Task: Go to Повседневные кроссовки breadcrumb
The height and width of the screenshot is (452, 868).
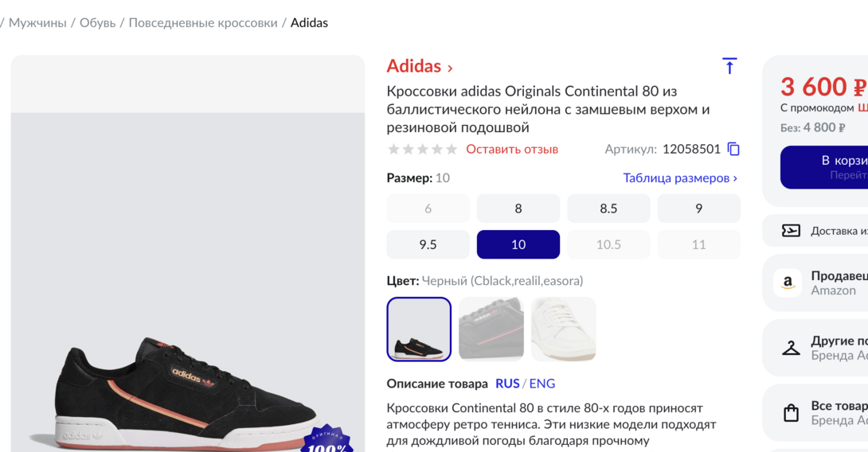Action: point(203,22)
